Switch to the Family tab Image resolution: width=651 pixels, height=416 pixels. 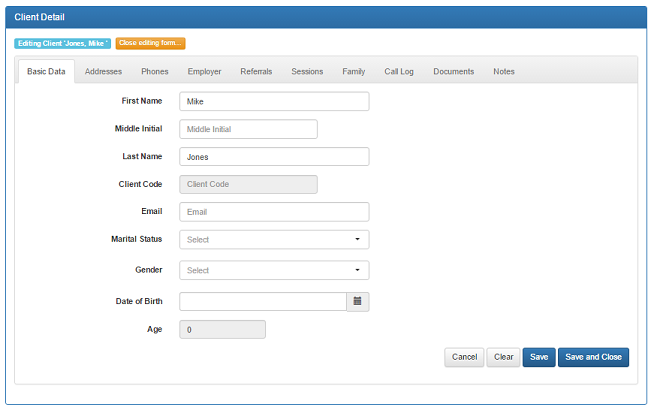(x=353, y=72)
